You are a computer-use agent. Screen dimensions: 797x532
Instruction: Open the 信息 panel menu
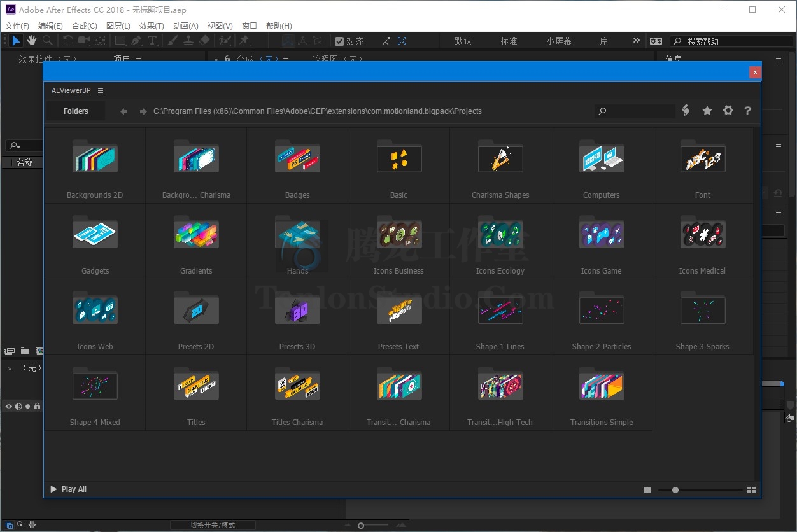pos(778,60)
